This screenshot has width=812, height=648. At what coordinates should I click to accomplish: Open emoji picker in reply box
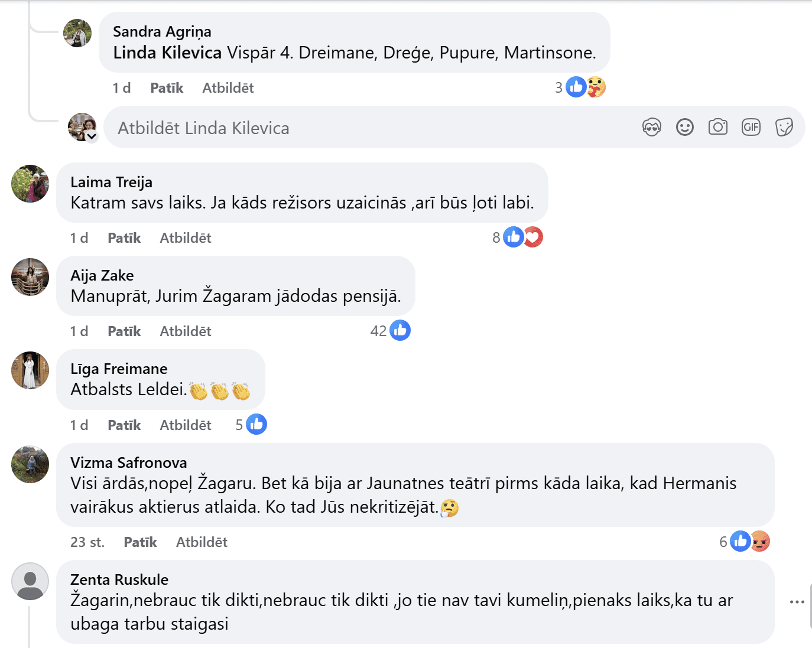click(684, 127)
